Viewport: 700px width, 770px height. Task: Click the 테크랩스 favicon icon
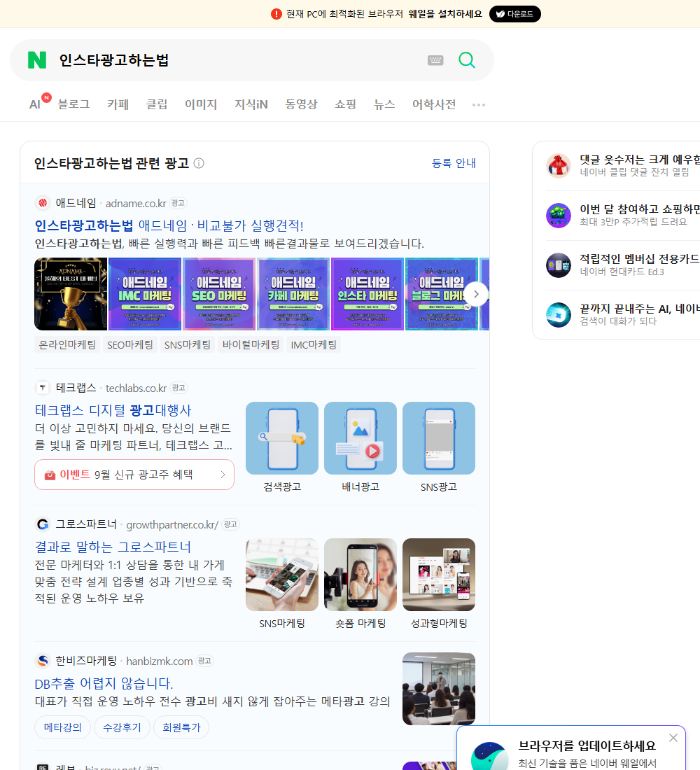tap(43, 388)
